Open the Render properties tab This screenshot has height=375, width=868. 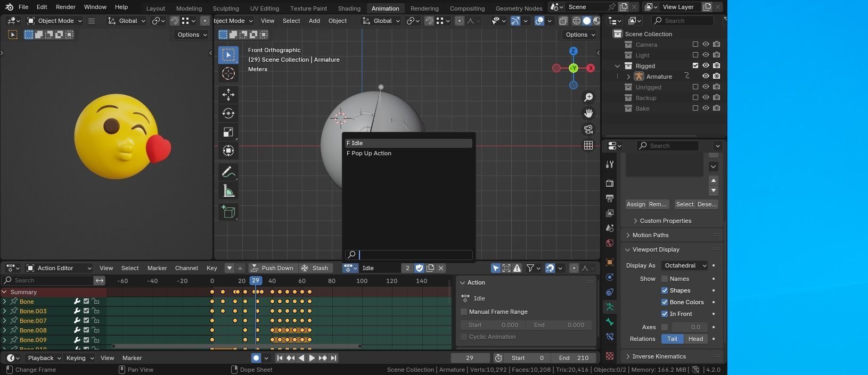pos(610,183)
